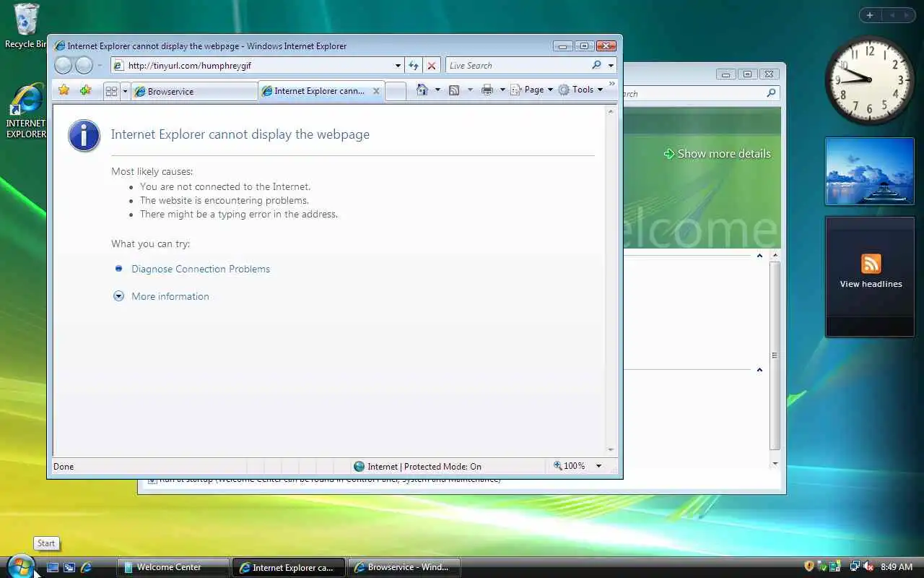Open a new blank tab
924x578 pixels.
(x=395, y=91)
